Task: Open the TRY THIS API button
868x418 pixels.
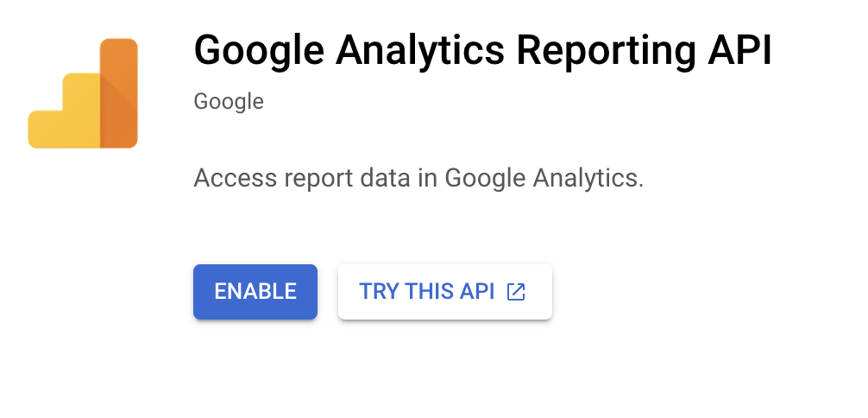Action: click(444, 292)
